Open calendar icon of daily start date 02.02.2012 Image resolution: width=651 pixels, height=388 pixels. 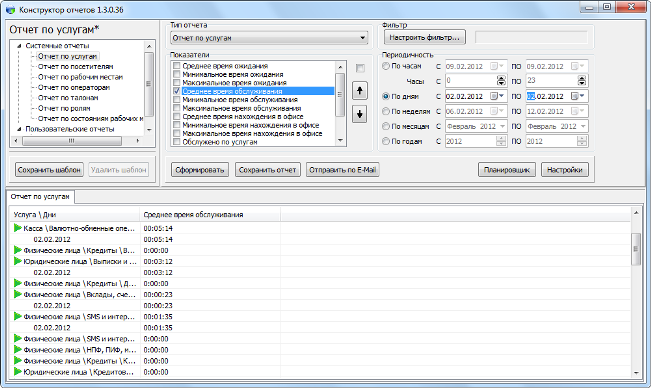(494, 96)
